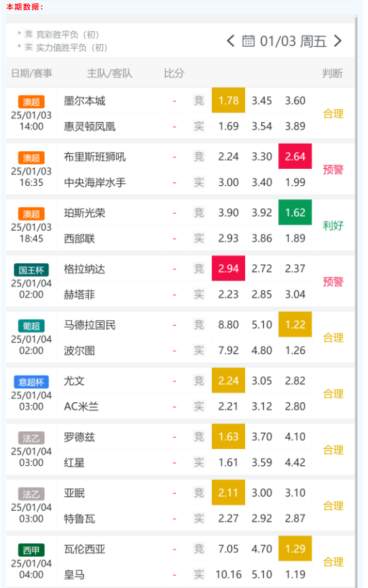368x588 pixels.
Task: Select green highlighted odds 1.62
Action: click(295, 213)
